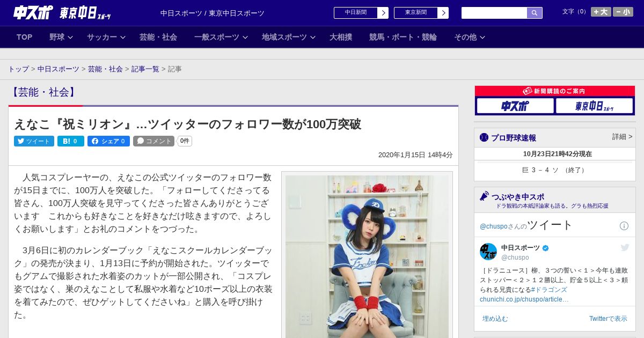Click the microphone icon beside つぶやき中スポ
This screenshot has height=338, width=644.
pyautogui.click(x=484, y=196)
